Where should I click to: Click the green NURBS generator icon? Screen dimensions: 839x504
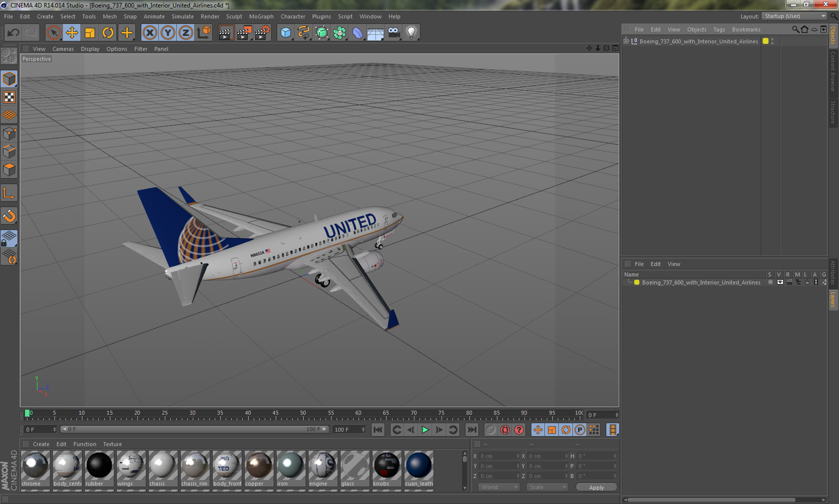tap(322, 33)
